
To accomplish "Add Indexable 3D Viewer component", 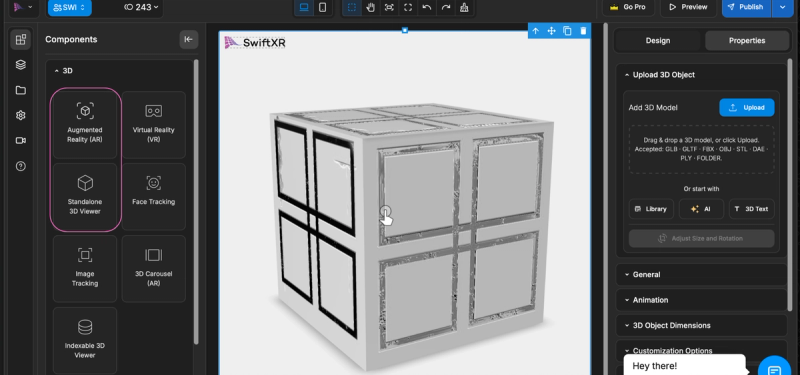I will (85, 340).
